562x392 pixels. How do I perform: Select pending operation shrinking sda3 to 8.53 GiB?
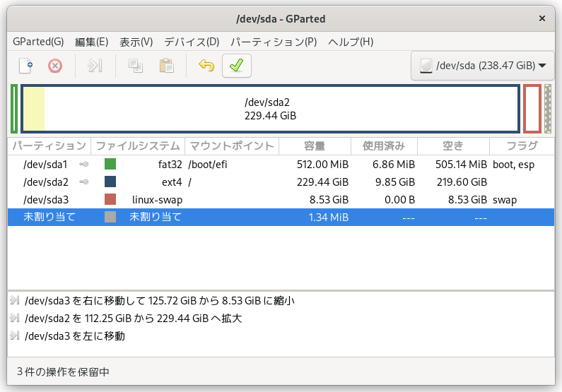pos(160,301)
